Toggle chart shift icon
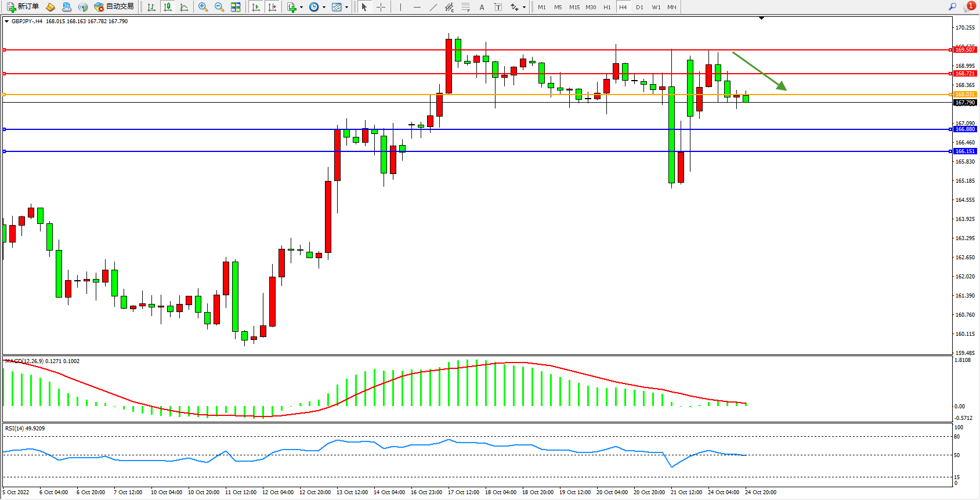Image resolution: width=980 pixels, height=500 pixels. point(272,7)
